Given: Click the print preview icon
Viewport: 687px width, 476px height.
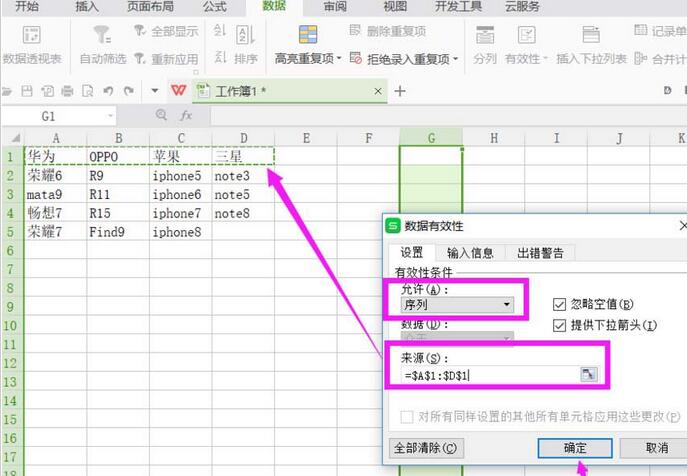Looking at the screenshot, I should coord(88,91).
